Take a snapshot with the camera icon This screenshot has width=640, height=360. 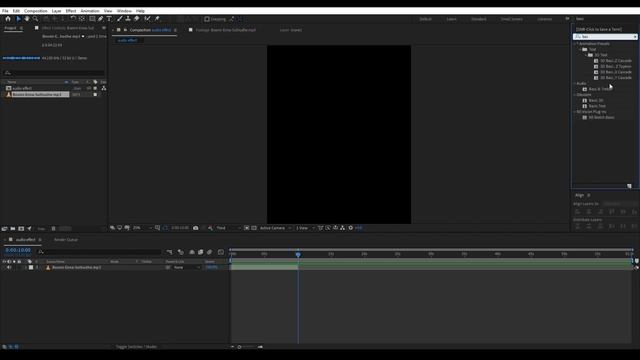click(x=196, y=228)
